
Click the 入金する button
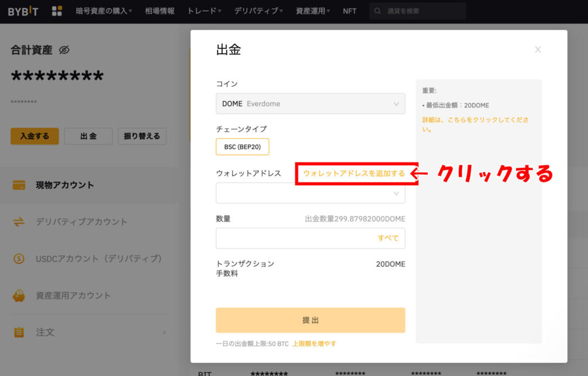34,136
